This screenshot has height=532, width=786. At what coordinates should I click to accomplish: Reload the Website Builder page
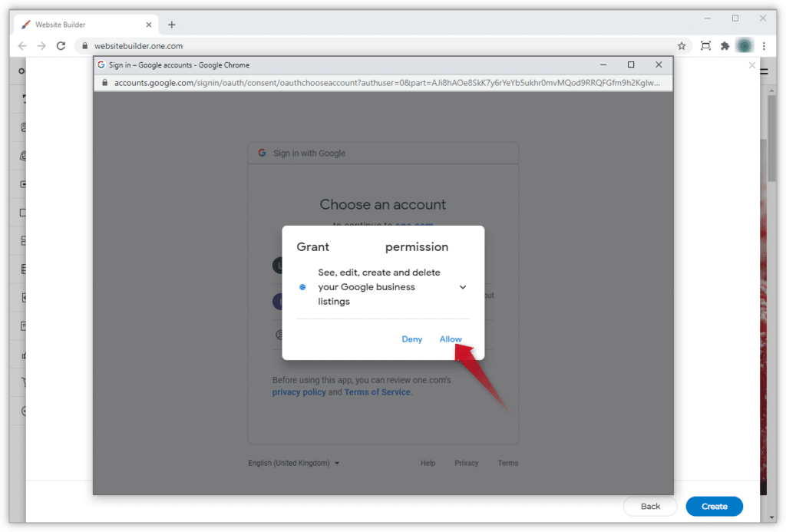[61, 46]
